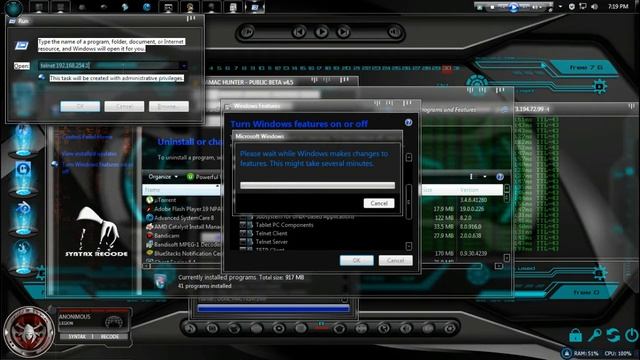Image resolution: width=640 pixels, height=360 pixels.
Task: Open the view options dropdown arrow in Programs toolbar
Action: (484, 177)
